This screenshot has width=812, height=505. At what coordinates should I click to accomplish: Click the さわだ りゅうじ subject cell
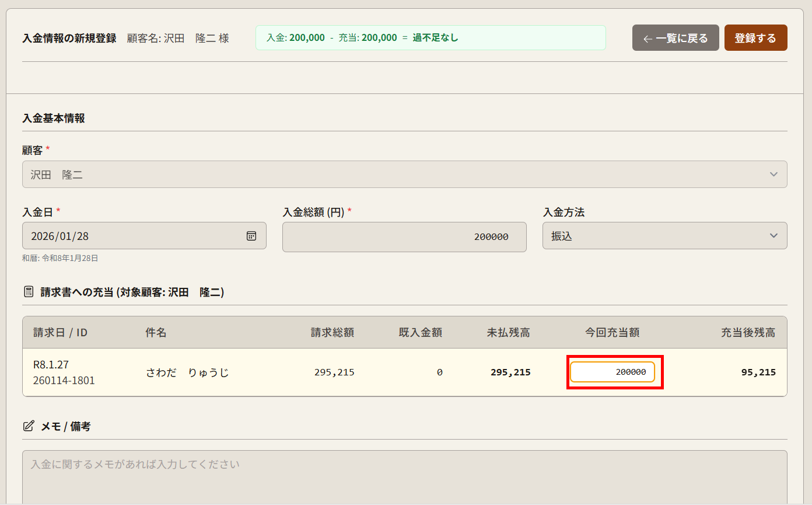pos(187,372)
